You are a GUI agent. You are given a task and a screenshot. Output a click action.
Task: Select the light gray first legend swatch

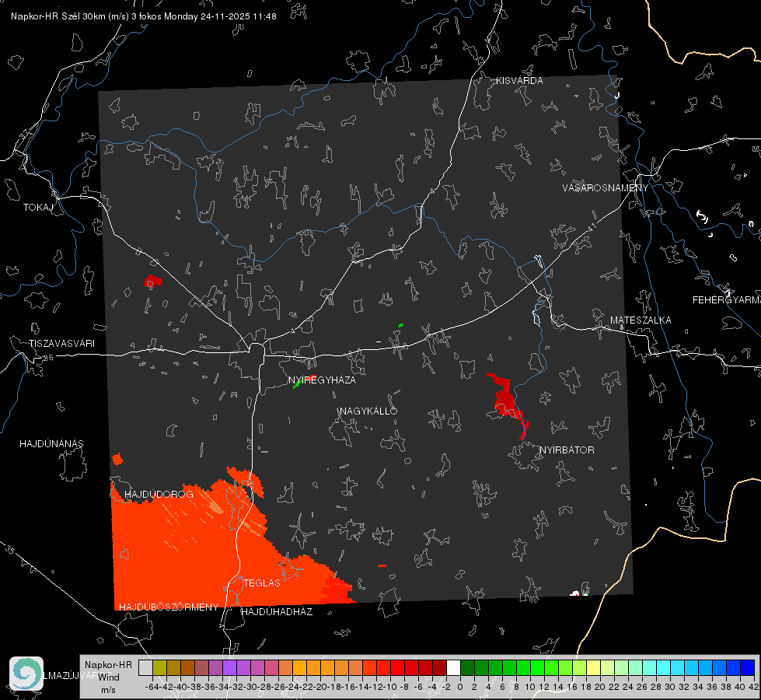pyautogui.click(x=145, y=667)
